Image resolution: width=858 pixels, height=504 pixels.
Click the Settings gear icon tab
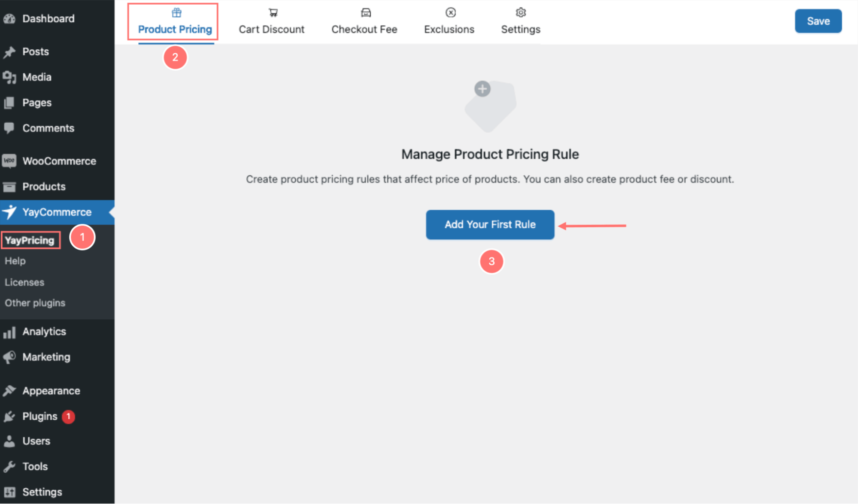(x=521, y=13)
